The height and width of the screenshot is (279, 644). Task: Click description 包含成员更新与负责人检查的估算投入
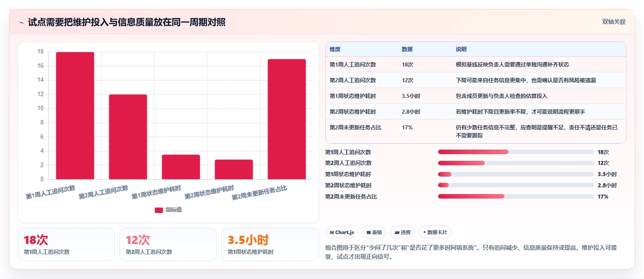(502, 96)
